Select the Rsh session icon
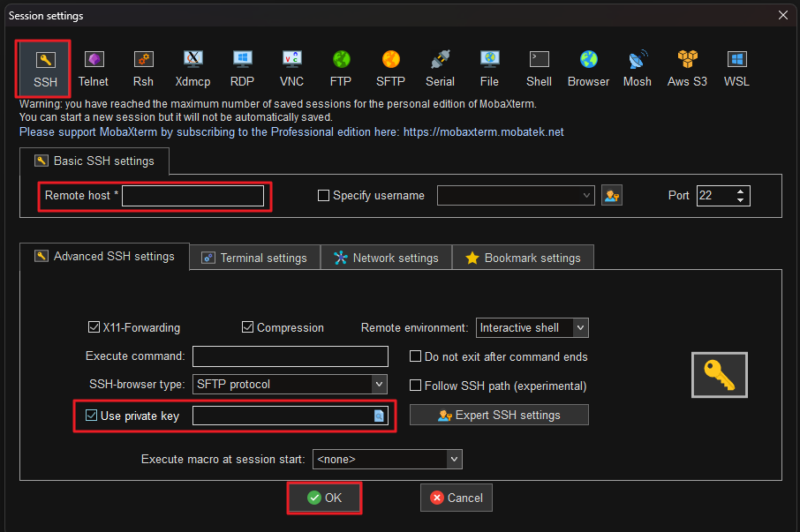 [x=143, y=69]
